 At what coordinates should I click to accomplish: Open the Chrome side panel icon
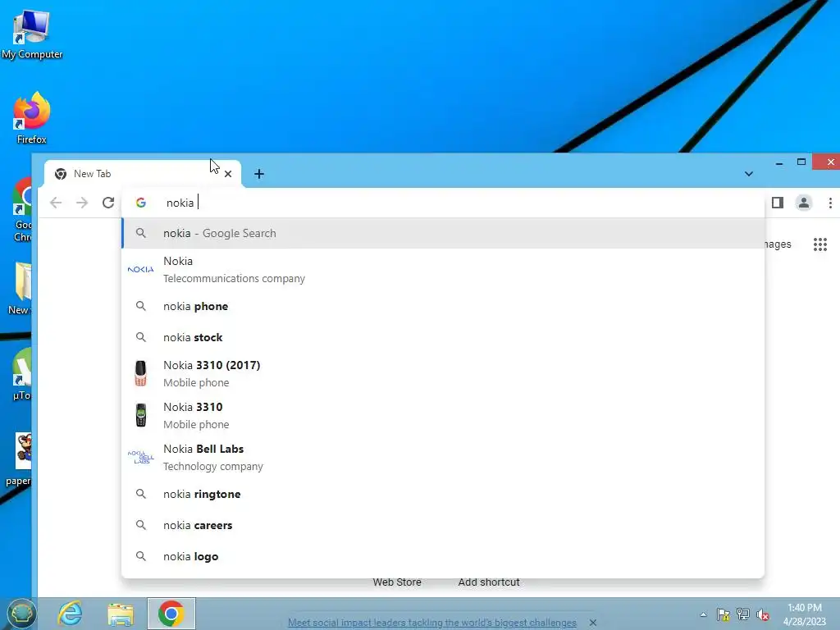(x=778, y=203)
